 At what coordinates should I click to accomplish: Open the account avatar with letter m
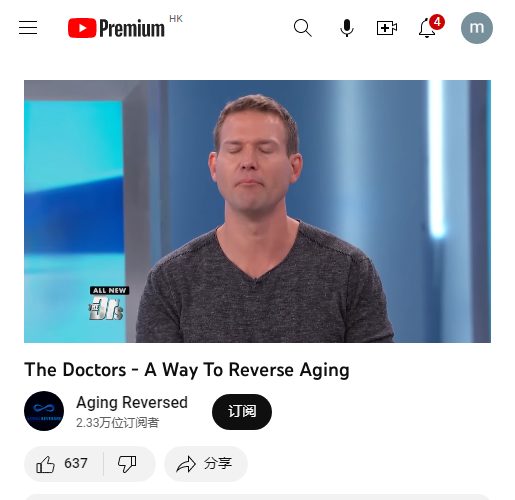477,28
